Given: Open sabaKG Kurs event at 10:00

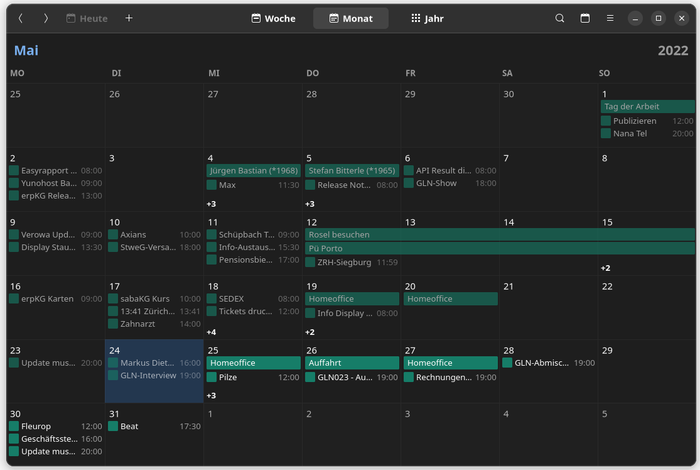Looking at the screenshot, I should tap(154, 299).
